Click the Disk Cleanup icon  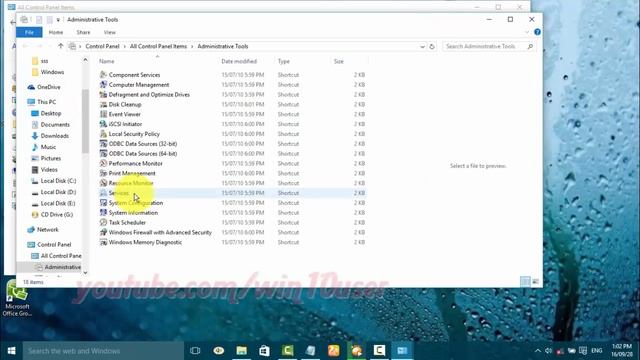[x=103, y=104]
